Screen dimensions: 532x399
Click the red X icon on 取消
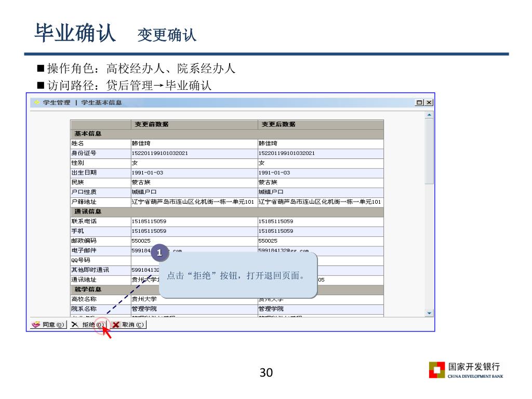(116, 325)
